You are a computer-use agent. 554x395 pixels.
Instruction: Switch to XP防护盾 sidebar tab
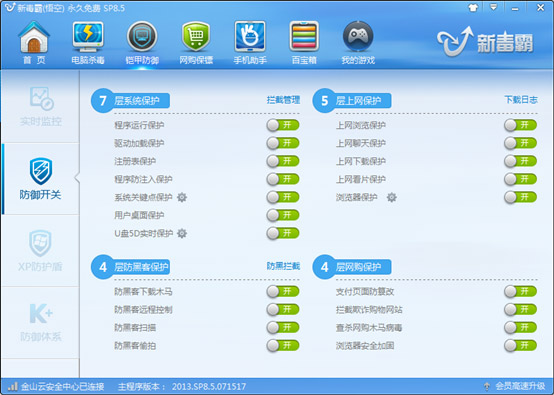(x=41, y=250)
